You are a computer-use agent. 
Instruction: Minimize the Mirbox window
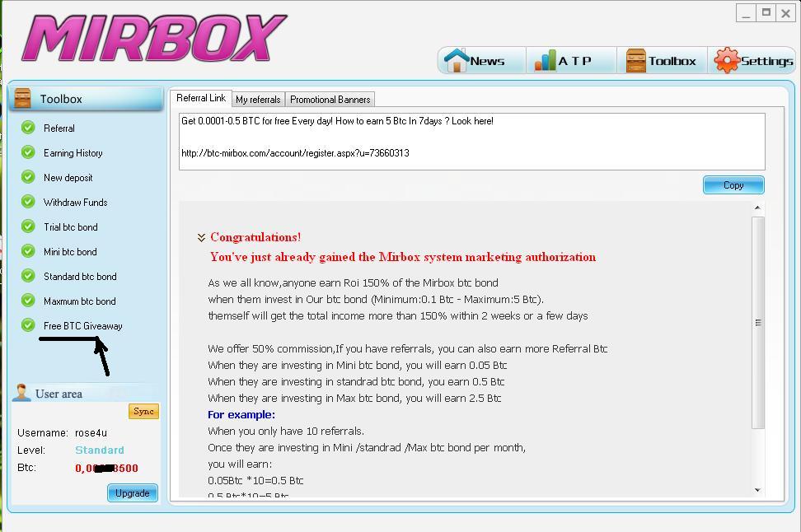746,13
